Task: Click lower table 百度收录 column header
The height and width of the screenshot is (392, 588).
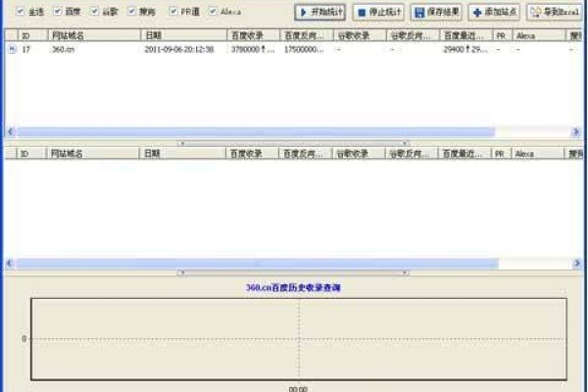Action: [253, 154]
